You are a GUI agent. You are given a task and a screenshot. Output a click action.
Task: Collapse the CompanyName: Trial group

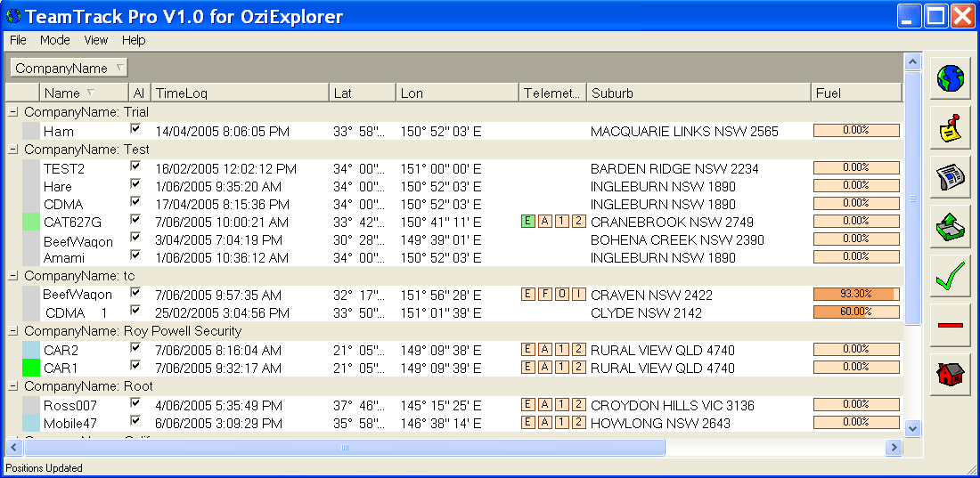click(x=13, y=112)
